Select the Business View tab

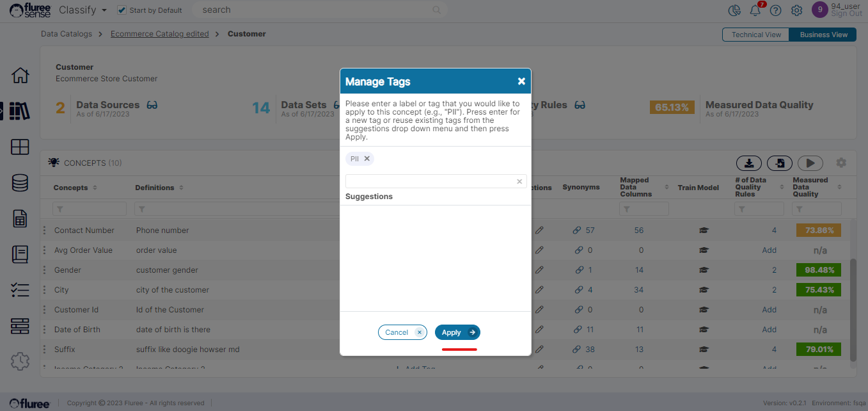(823, 35)
